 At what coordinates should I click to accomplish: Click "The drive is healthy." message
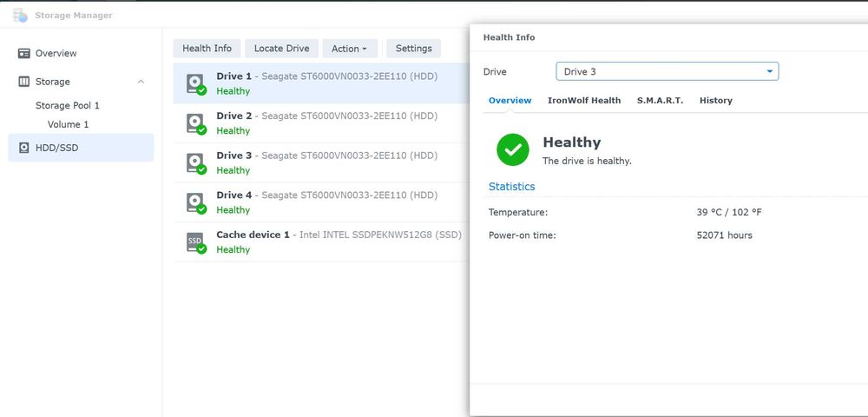click(587, 161)
